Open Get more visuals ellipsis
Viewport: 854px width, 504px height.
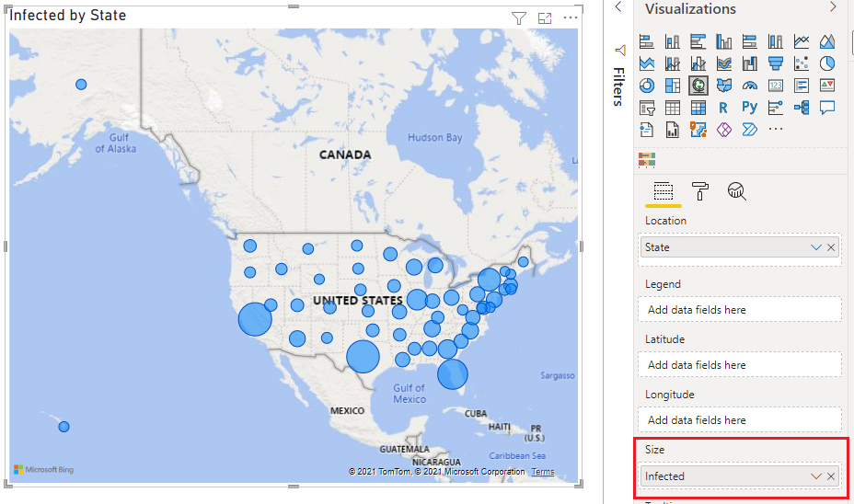(776, 129)
